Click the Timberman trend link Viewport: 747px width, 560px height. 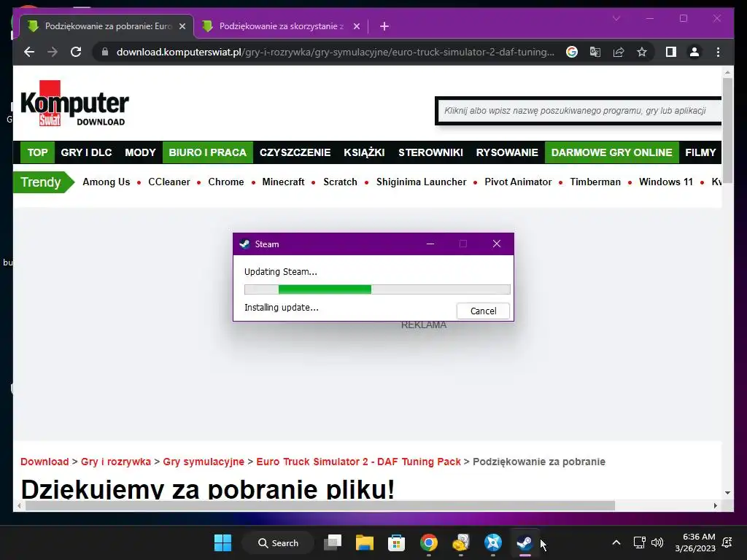(x=595, y=182)
